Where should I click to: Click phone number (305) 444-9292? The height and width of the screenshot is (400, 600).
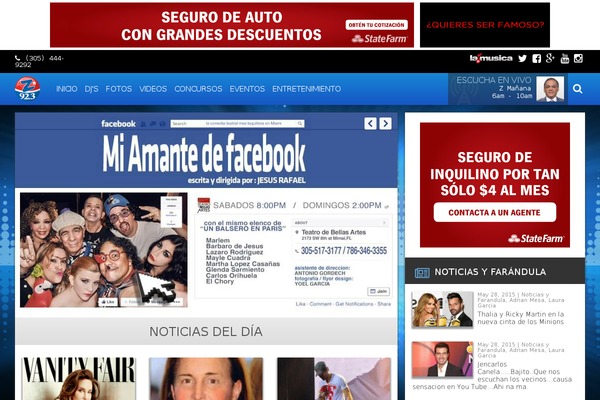pos(39,61)
